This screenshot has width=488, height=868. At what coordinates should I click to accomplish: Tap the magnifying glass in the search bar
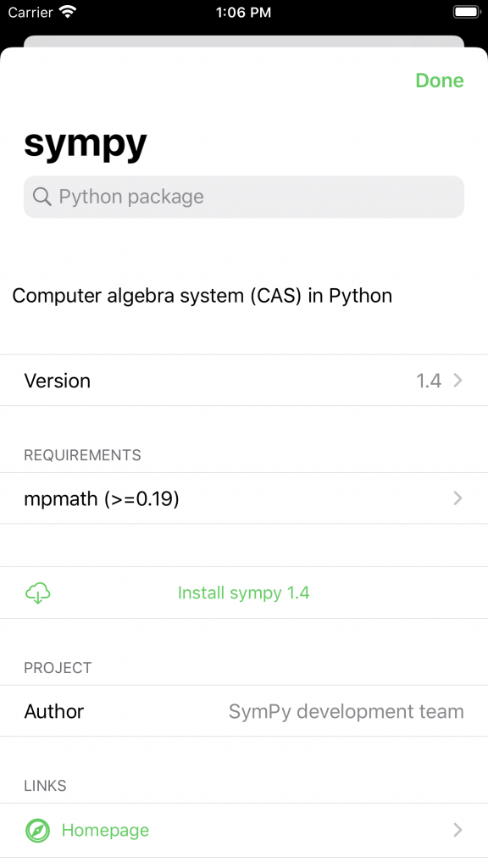pos(42,196)
